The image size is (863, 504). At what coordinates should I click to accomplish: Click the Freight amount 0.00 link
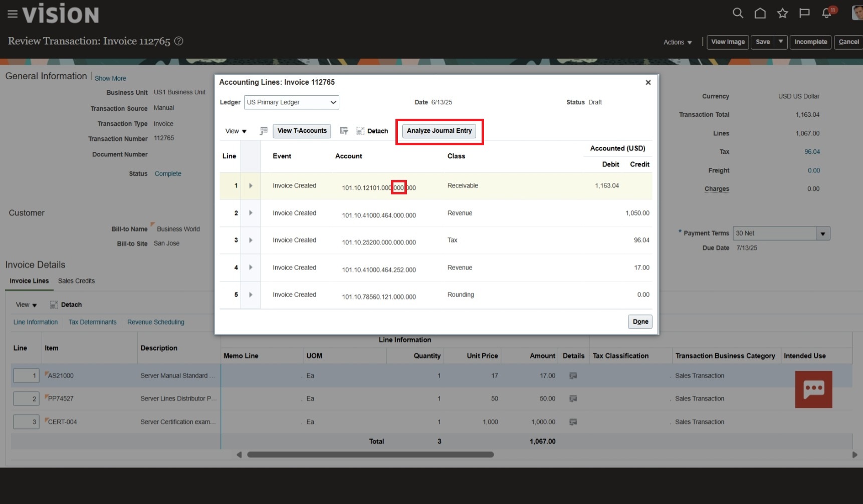[x=813, y=170]
